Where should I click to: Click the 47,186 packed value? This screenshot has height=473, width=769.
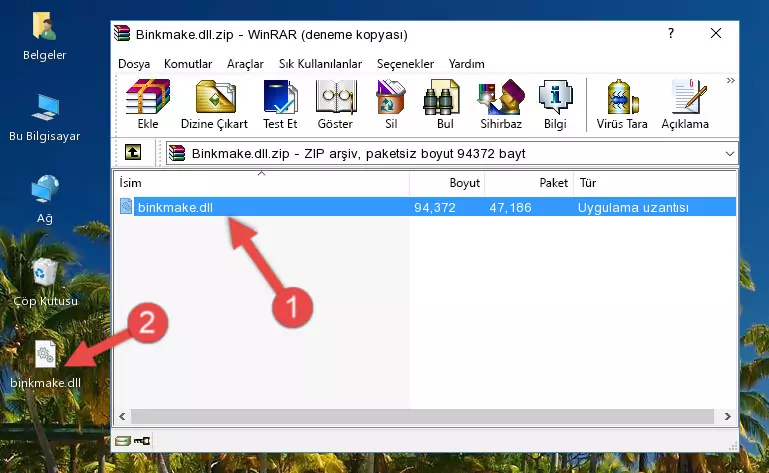click(x=510, y=207)
